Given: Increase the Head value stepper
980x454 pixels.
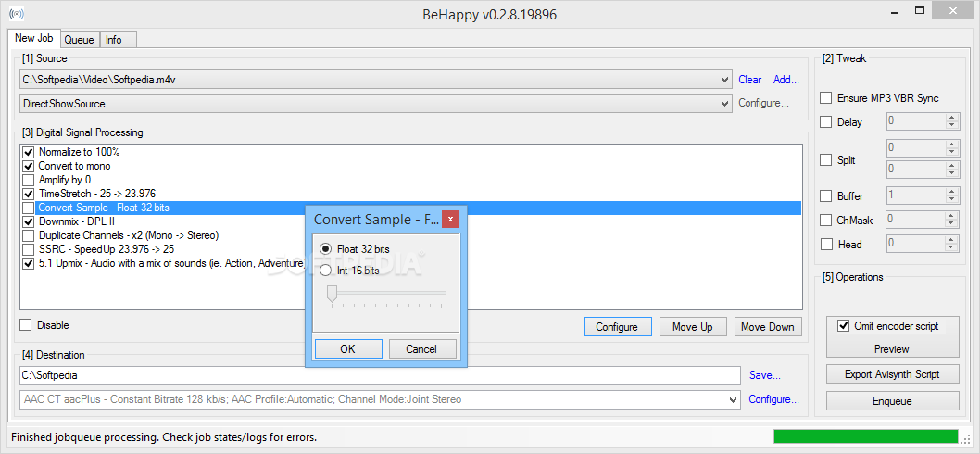Looking at the screenshot, I should point(952,240).
